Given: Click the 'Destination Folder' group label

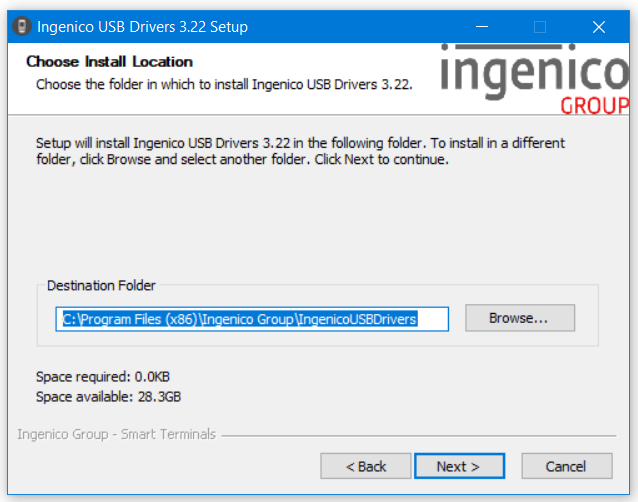Looking at the screenshot, I should (x=101, y=286).
